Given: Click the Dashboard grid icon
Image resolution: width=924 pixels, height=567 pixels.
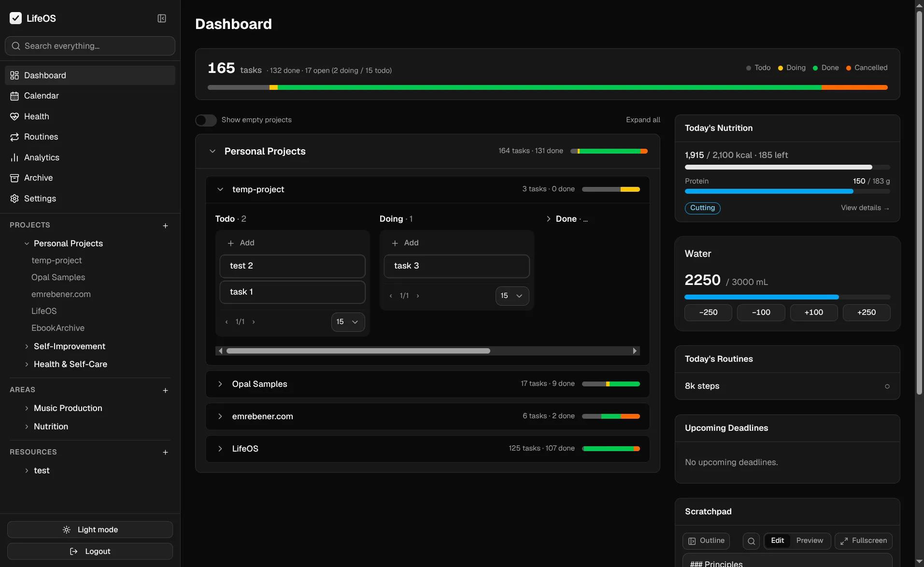Looking at the screenshot, I should coord(14,75).
